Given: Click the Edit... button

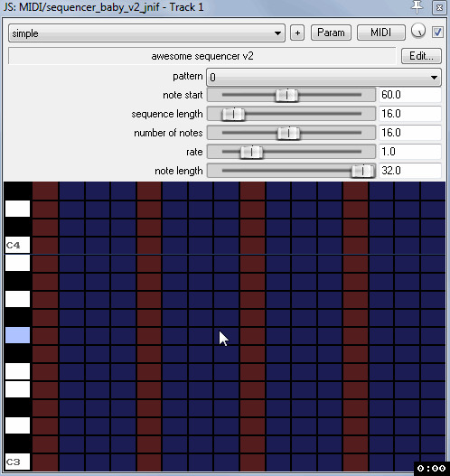Looking at the screenshot, I should coord(421,56).
